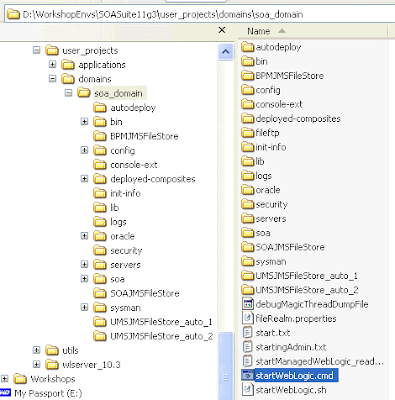Viewport: 395px width, 400px height.
Task: Expand the soa folder in tree
Action: click(x=85, y=279)
